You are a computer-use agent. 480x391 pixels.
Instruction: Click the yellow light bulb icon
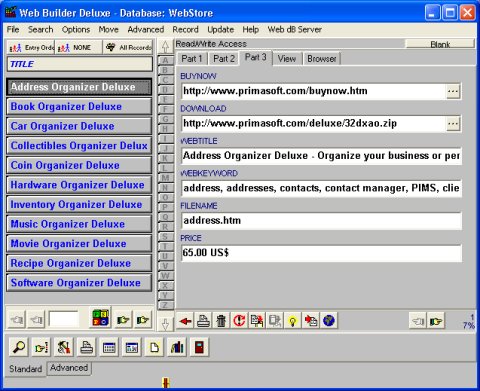(x=293, y=321)
